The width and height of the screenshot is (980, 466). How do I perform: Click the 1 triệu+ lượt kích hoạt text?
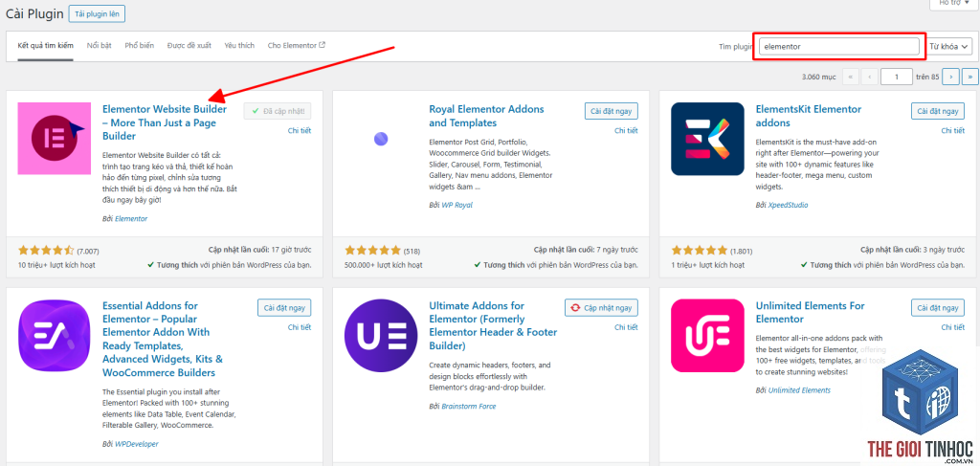click(x=708, y=265)
